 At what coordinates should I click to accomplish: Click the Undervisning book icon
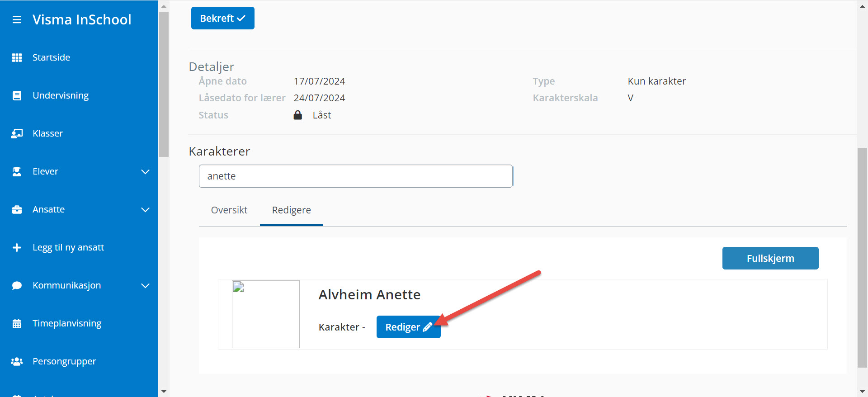(x=17, y=95)
